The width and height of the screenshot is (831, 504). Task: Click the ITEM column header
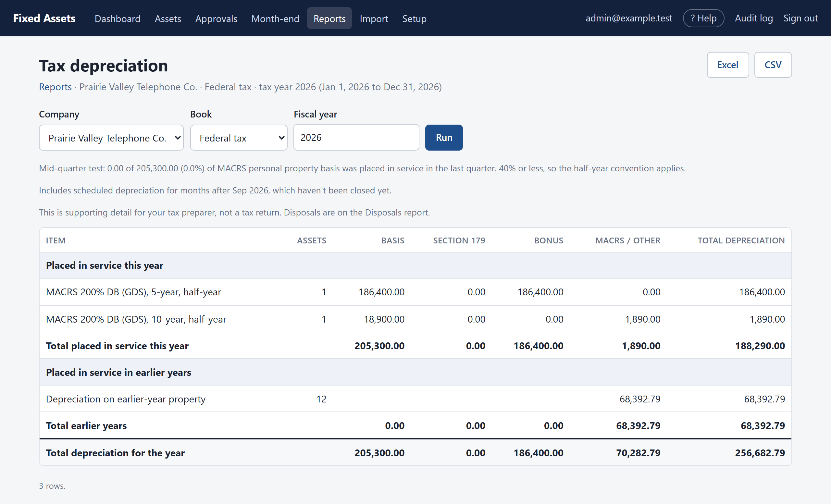click(56, 240)
